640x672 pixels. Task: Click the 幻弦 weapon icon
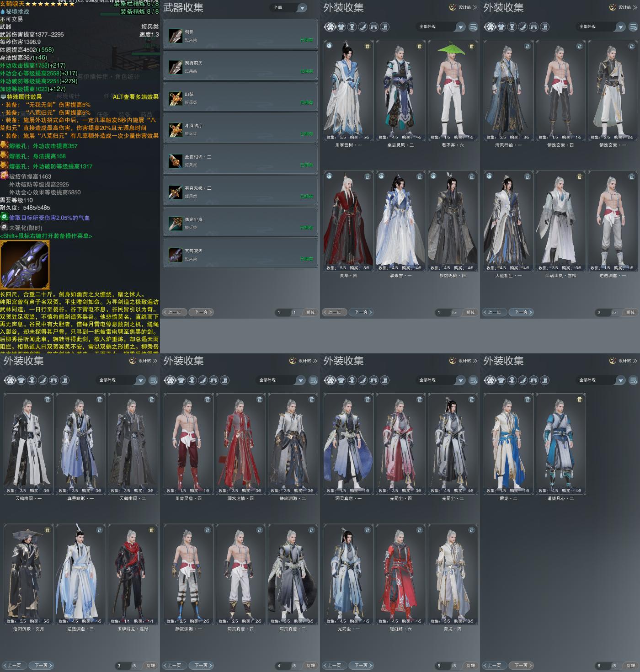click(x=176, y=98)
